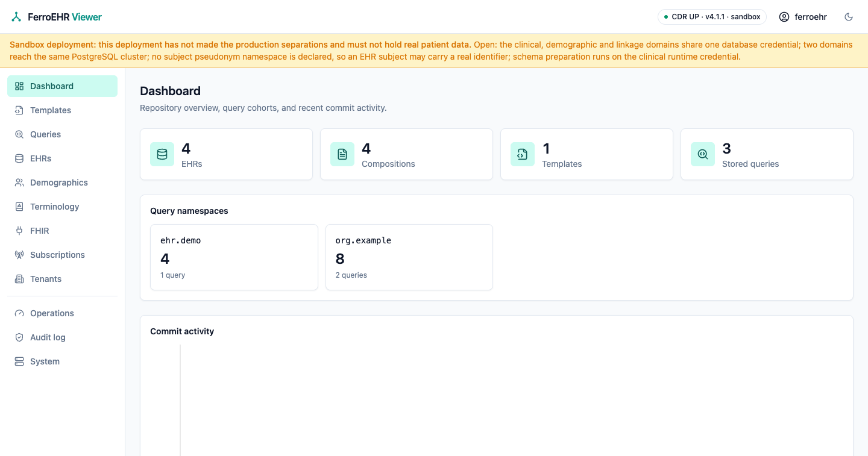Open the org.example namespace card

[409, 257]
